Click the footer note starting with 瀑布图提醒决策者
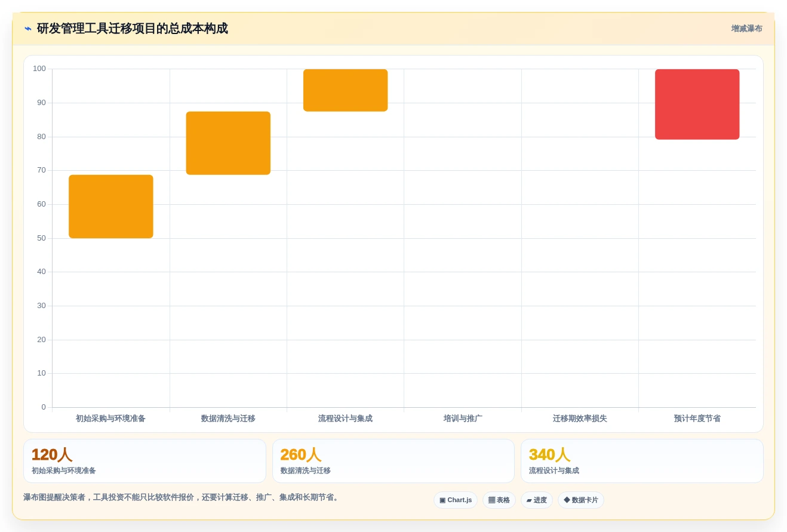 pyautogui.click(x=182, y=497)
